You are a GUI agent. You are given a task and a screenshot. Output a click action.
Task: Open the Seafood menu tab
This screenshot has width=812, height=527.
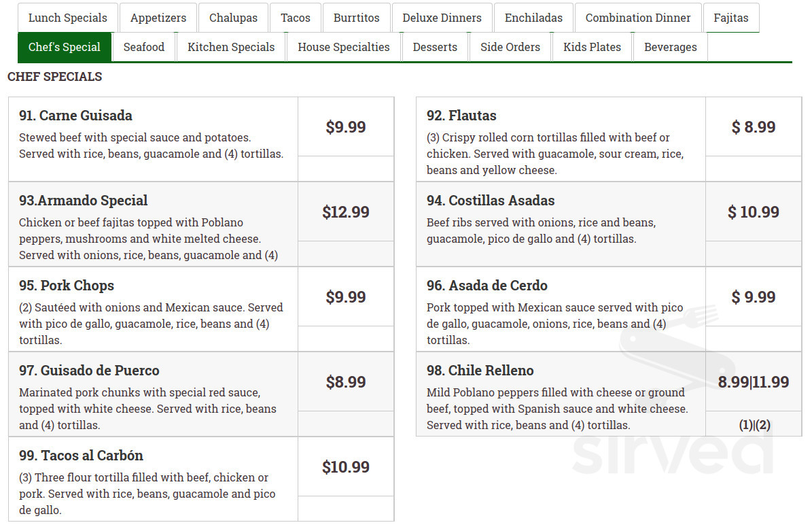click(144, 47)
